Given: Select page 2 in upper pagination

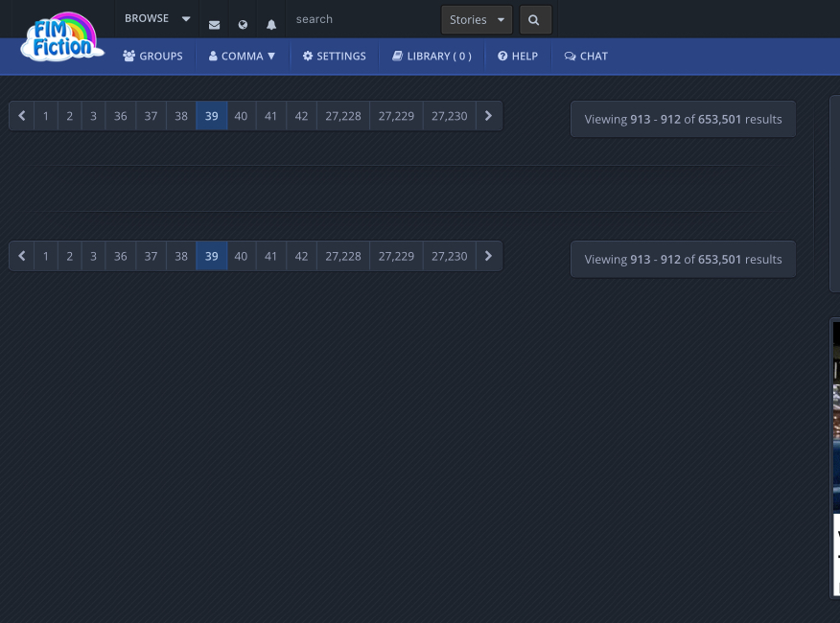Looking at the screenshot, I should (70, 116).
